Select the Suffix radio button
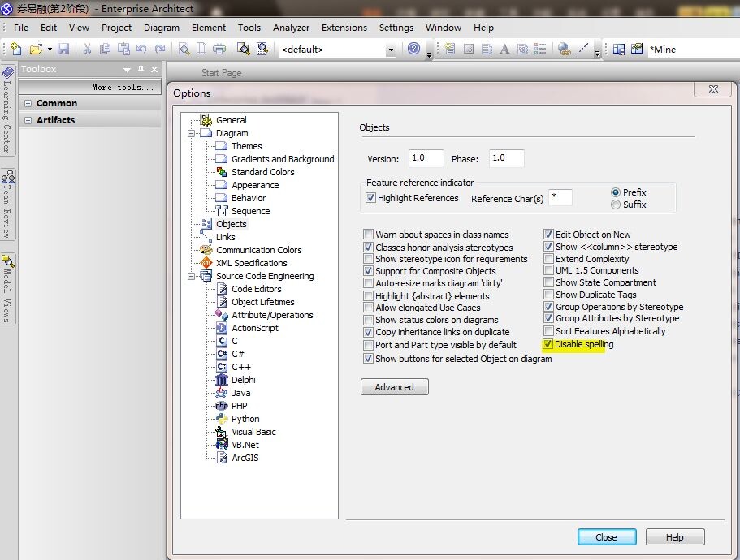 click(616, 205)
